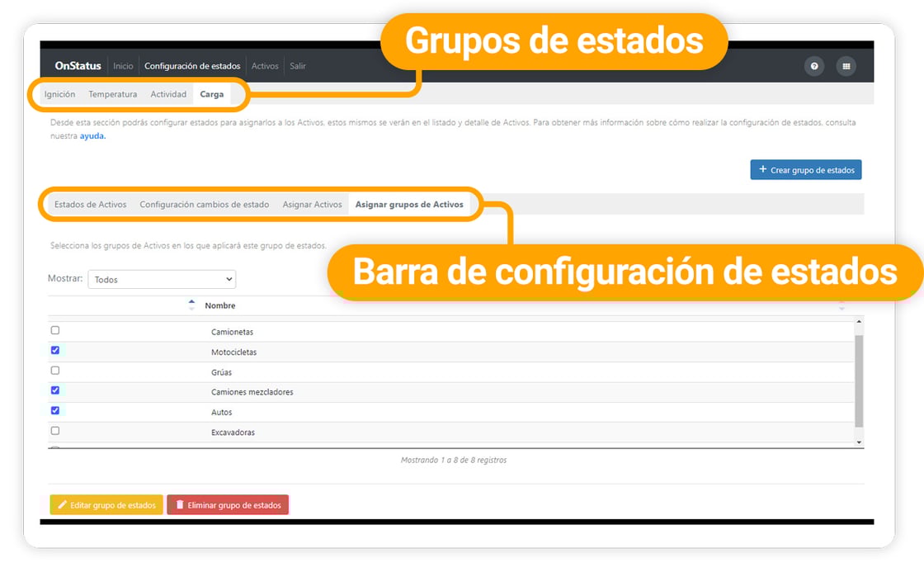The height and width of the screenshot is (577, 924).
Task: Open Configuración de estados menu item
Action: point(192,66)
